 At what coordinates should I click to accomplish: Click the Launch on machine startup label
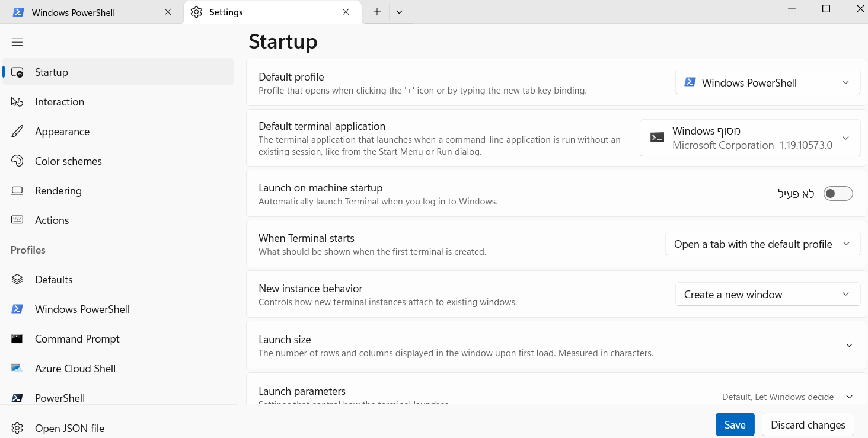click(320, 188)
